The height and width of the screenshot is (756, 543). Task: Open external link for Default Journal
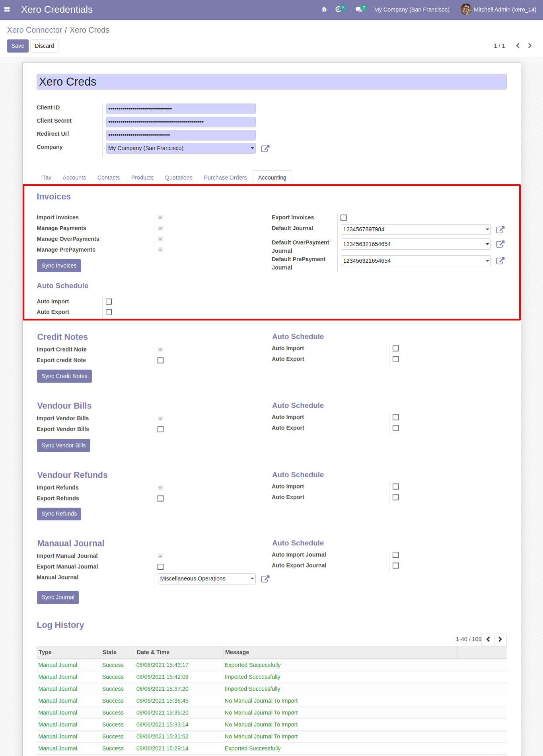[x=500, y=230]
